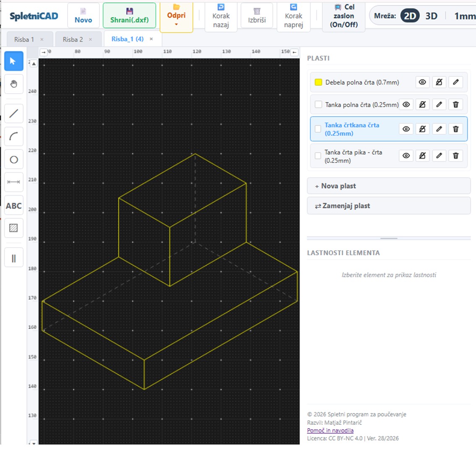
Task: Select the parallel lines tool
Action: click(x=14, y=258)
